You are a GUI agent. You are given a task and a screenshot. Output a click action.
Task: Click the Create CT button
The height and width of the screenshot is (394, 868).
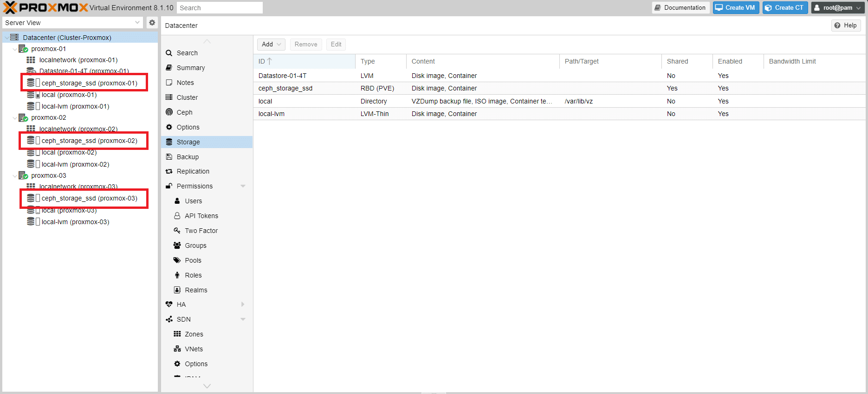[x=785, y=7]
